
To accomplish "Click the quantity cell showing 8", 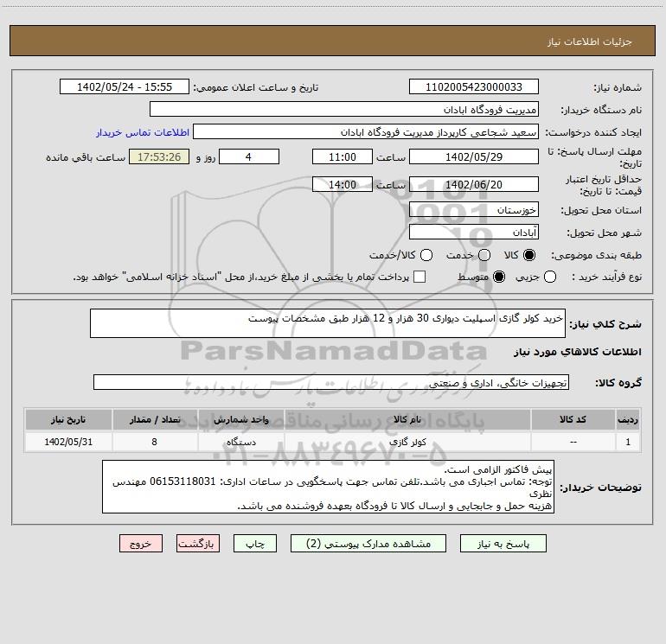I will pyautogui.click(x=155, y=442).
